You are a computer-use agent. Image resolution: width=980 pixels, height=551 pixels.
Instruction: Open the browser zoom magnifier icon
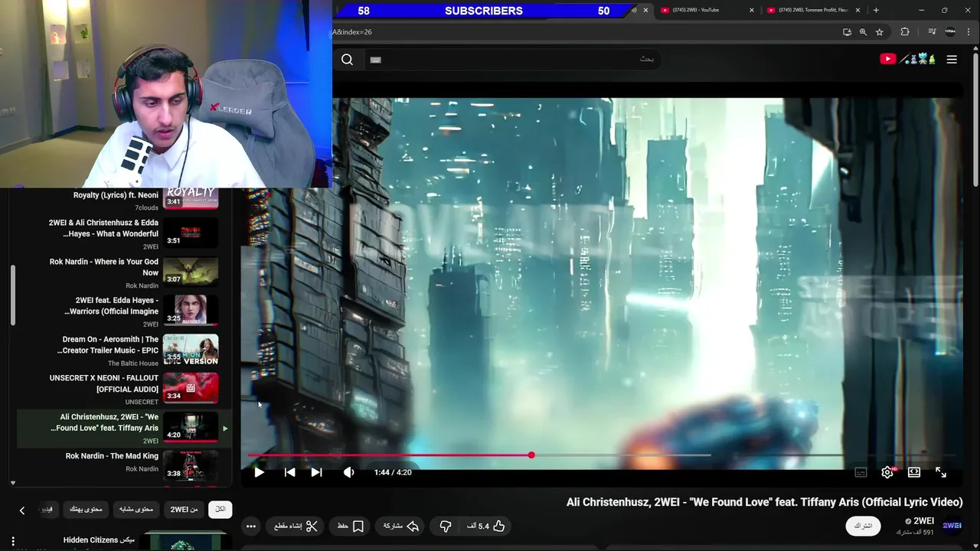coord(863,32)
